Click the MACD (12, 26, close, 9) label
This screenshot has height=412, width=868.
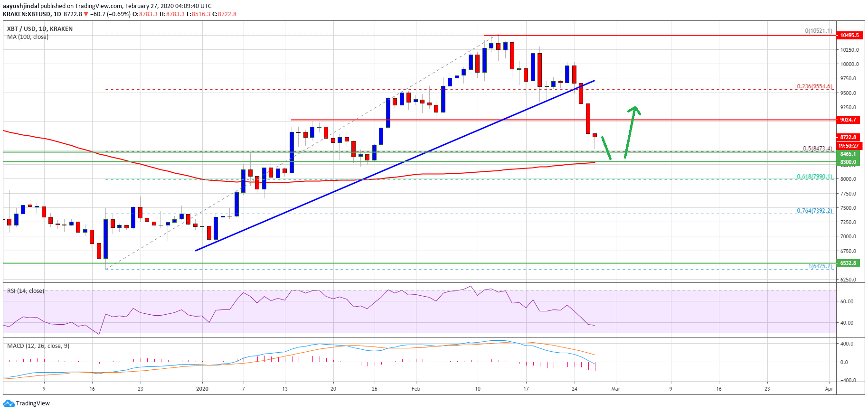[x=38, y=346]
